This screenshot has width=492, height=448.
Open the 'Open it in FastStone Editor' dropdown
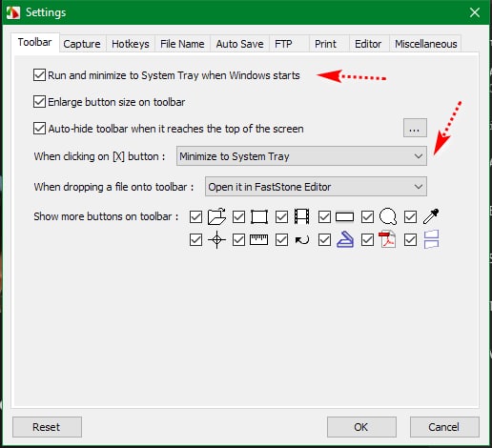tap(316, 187)
